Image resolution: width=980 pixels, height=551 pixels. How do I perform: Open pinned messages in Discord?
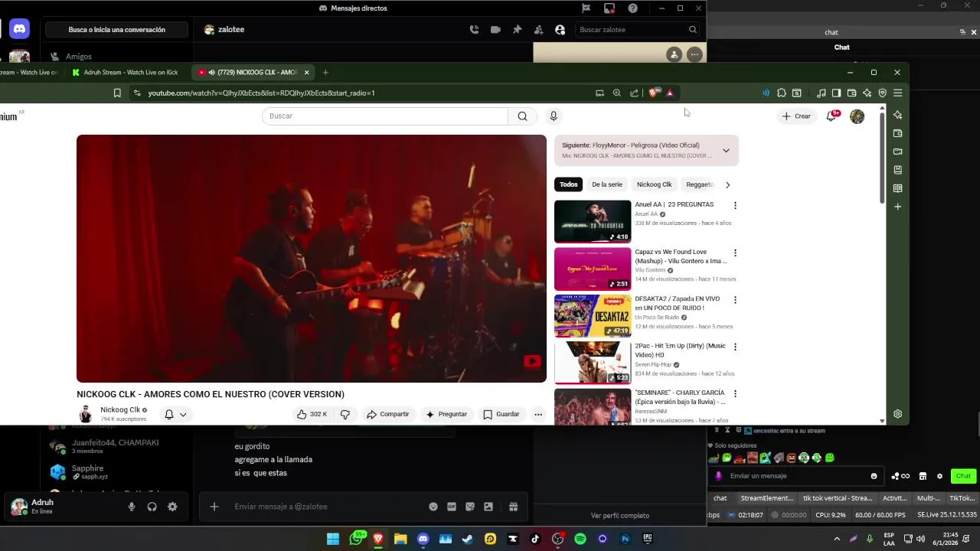point(517,30)
